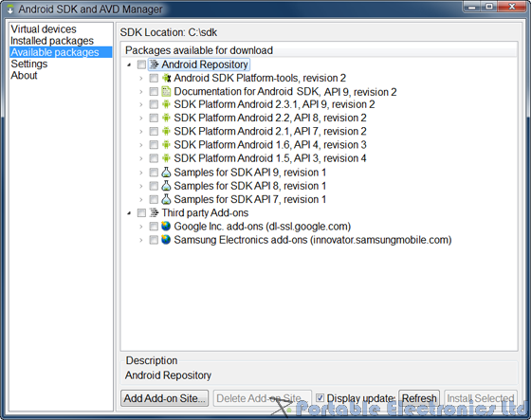
Task: Click the Android 2.3.1 platform robot icon
Action: (x=166, y=104)
